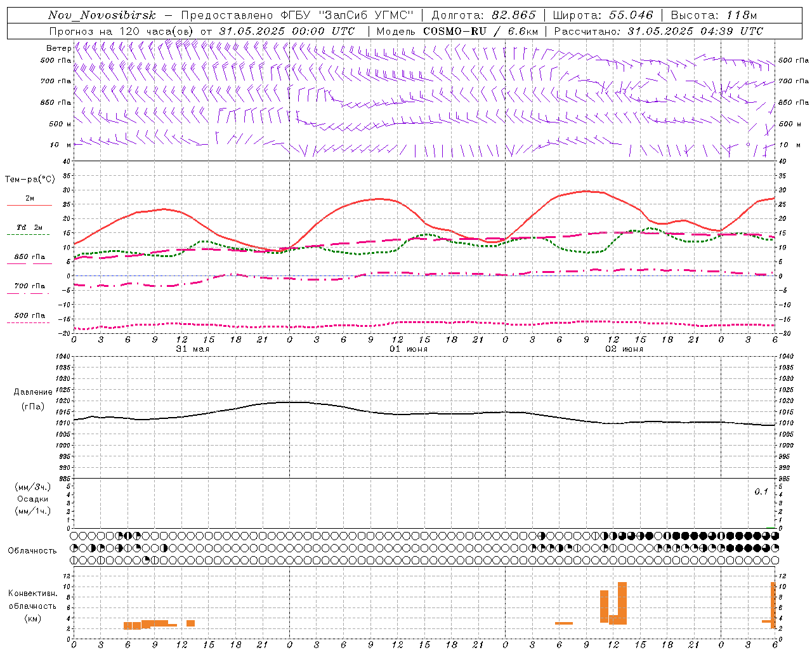
Task: Select the Долгота: 82.865 value
Action: coord(483,15)
